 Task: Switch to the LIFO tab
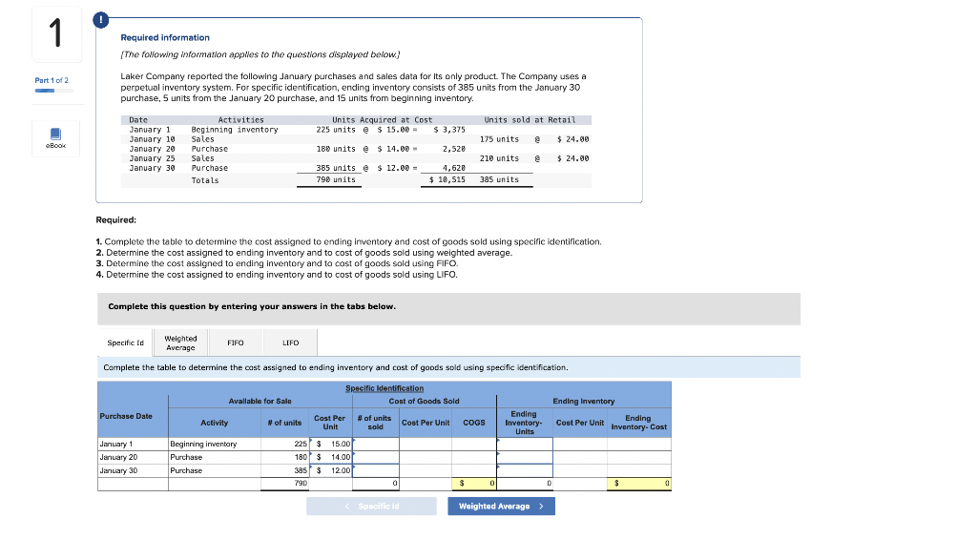290,342
